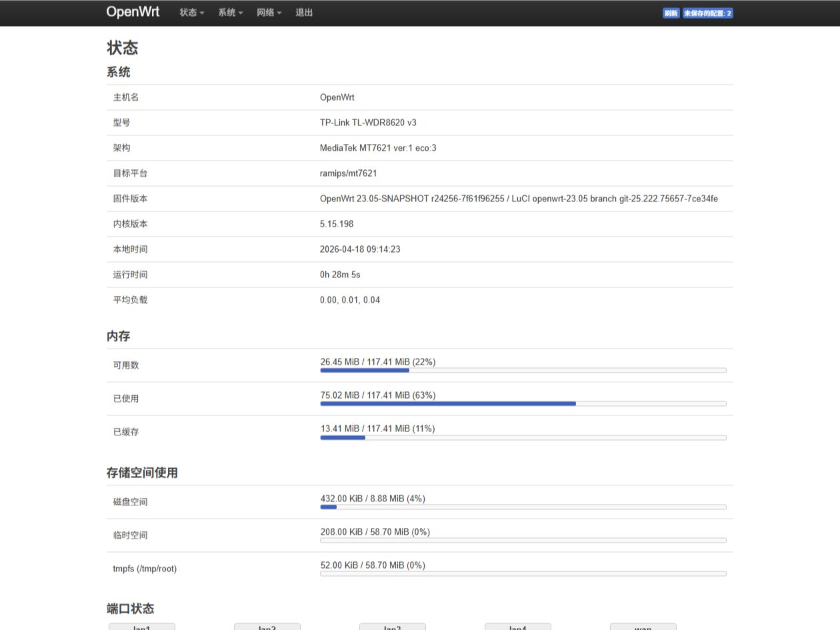Click the 75.02 MiB / 117.41 MiB (63%) text
840x630 pixels.
coord(378,395)
